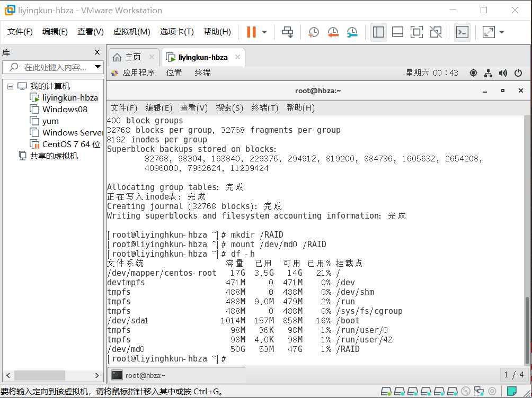532x398 pixels.
Task: Click the library horizontal scrollbar thumb
Action: [x=39, y=375]
